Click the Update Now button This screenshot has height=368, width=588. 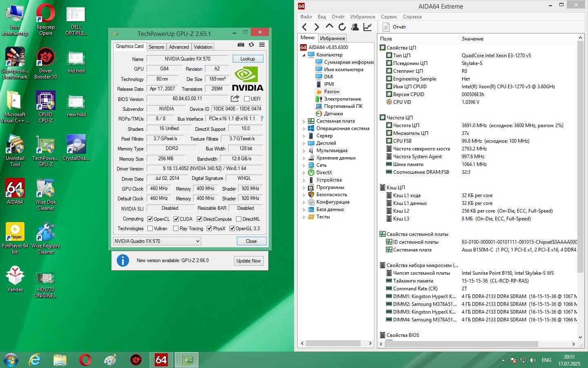click(x=248, y=261)
